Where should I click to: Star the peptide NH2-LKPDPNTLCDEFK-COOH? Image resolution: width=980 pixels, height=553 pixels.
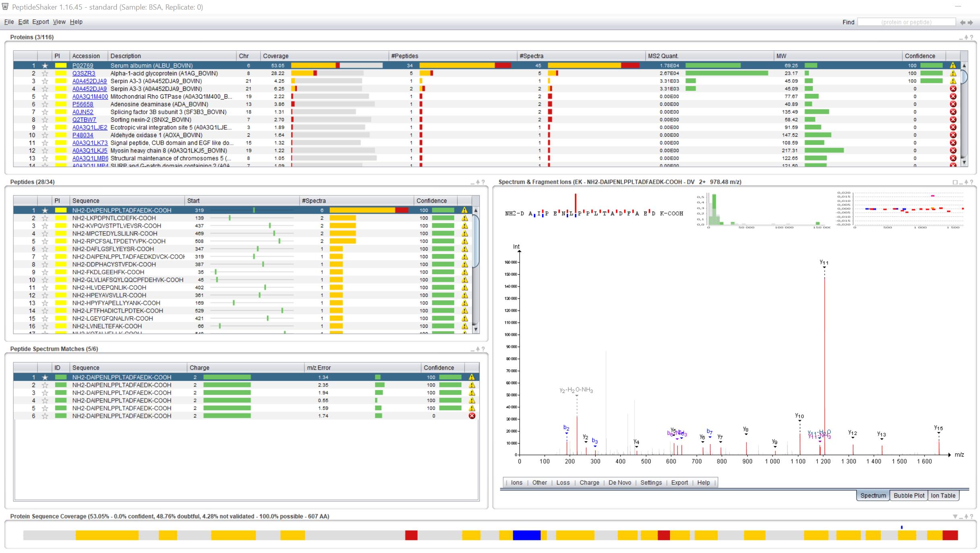click(x=45, y=218)
